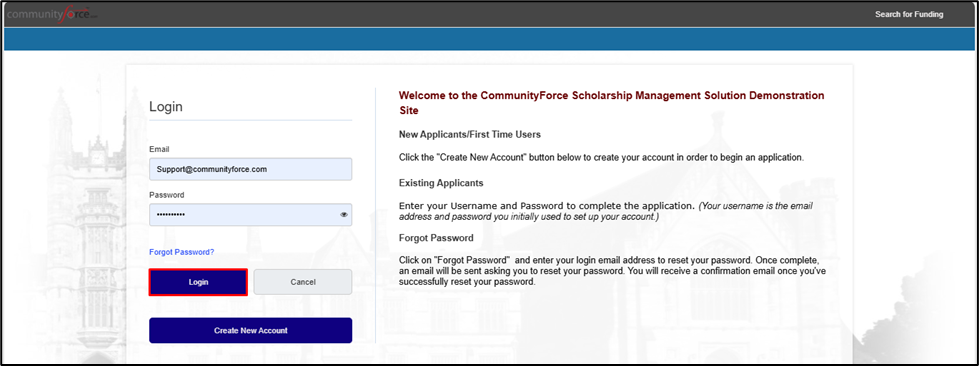Click the blue banner bar below header

point(490,39)
